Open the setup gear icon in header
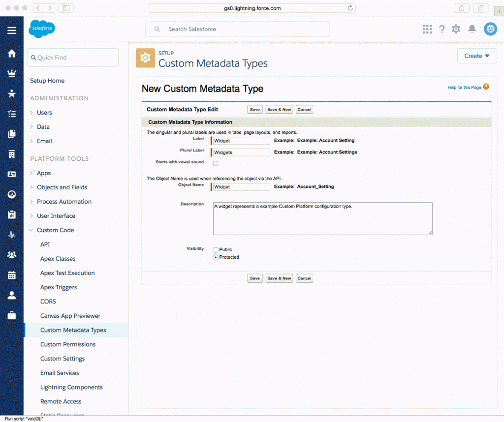This screenshot has width=504, height=422. 456,29
